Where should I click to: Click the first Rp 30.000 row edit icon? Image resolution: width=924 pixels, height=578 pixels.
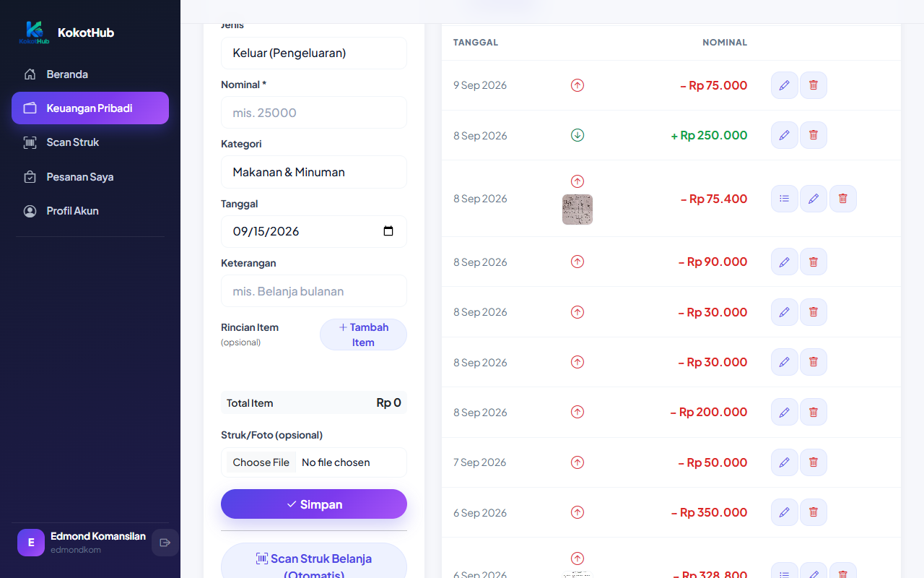[784, 312]
